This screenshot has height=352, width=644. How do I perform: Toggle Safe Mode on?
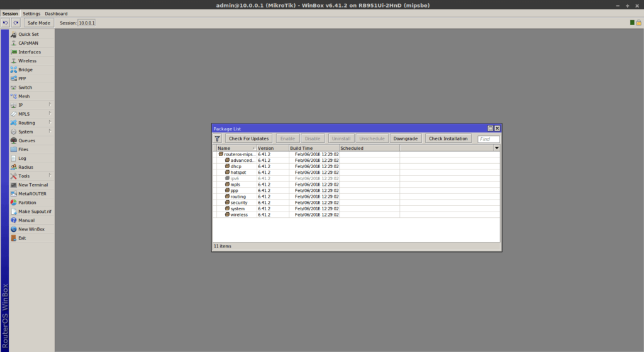39,23
